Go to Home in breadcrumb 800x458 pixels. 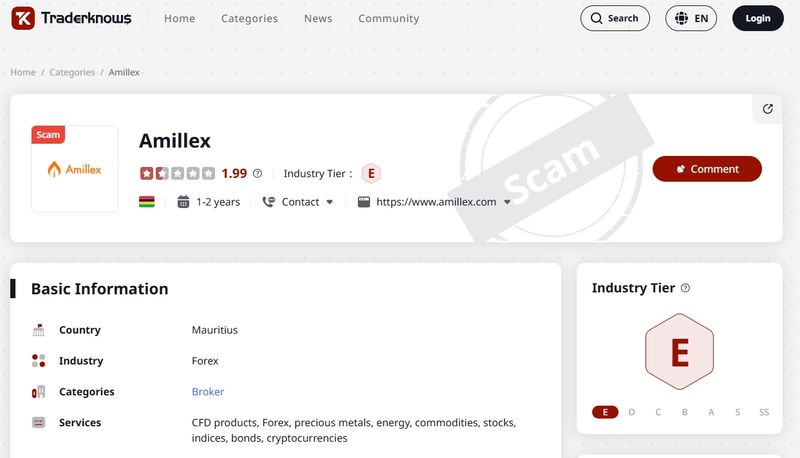tap(23, 72)
